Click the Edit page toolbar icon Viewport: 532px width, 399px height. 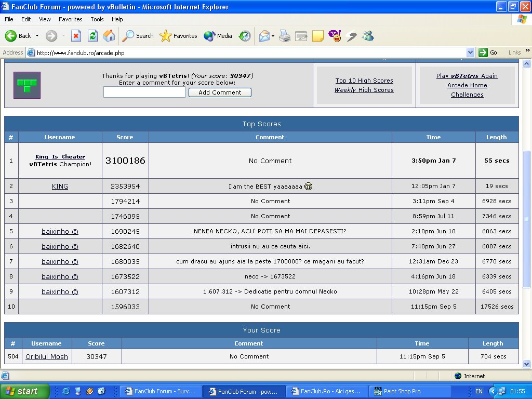coord(301,36)
